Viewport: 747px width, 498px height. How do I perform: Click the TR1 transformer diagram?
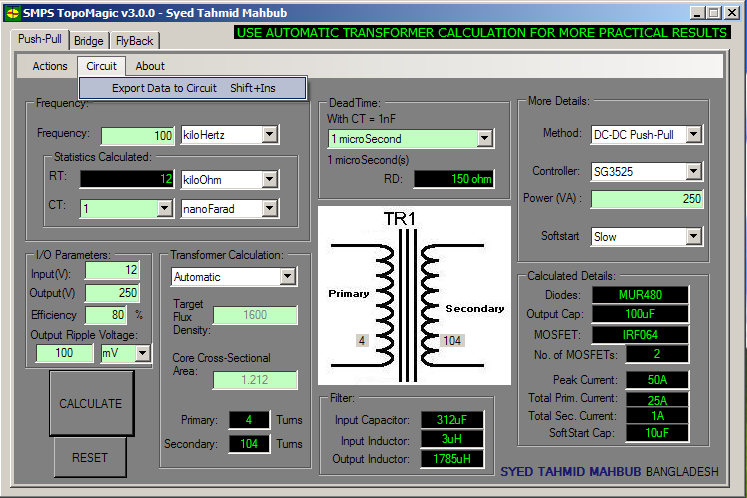click(x=414, y=295)
